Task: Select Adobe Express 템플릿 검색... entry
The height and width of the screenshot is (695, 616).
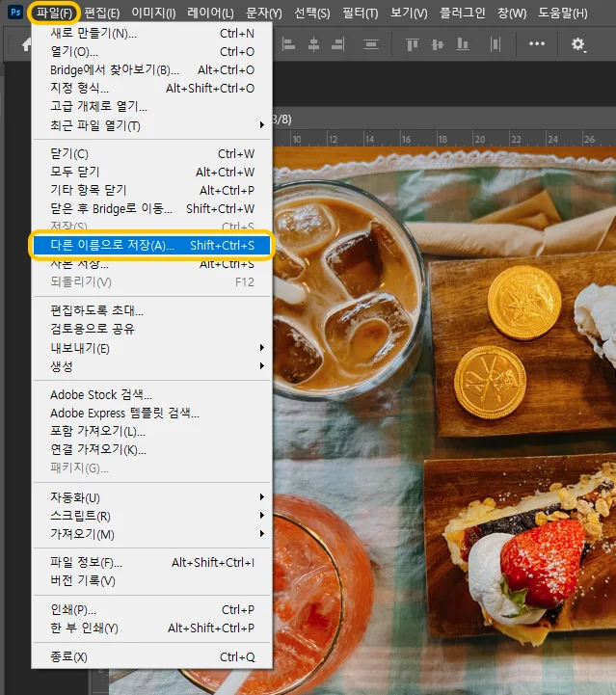Action: pyautogui.click(x=152, y=414)
